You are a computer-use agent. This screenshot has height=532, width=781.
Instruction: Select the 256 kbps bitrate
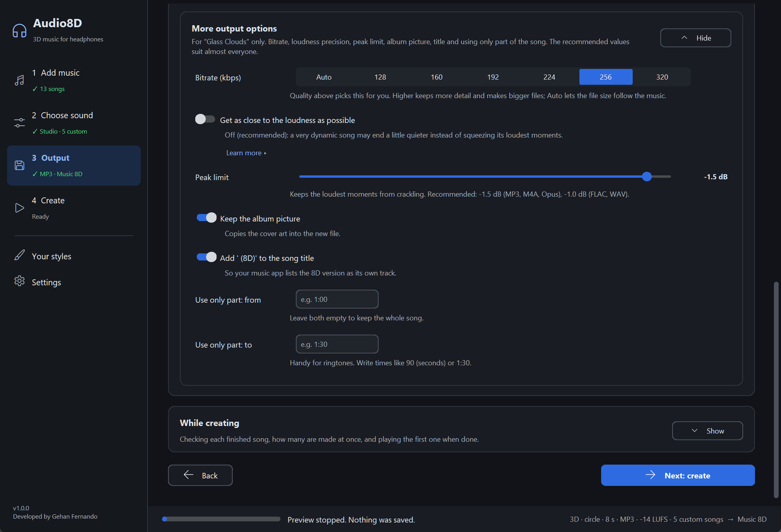point(606,77)
